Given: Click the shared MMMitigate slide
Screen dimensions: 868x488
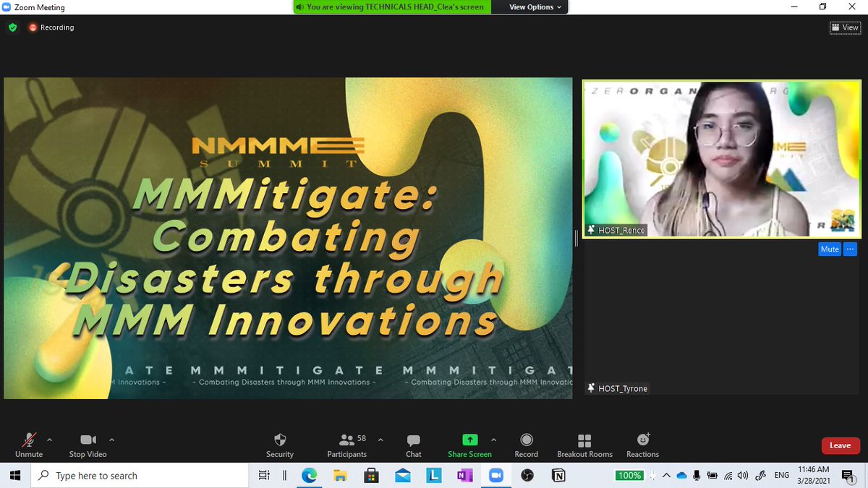Looking at the screenshot, I should tap(288, 238).
